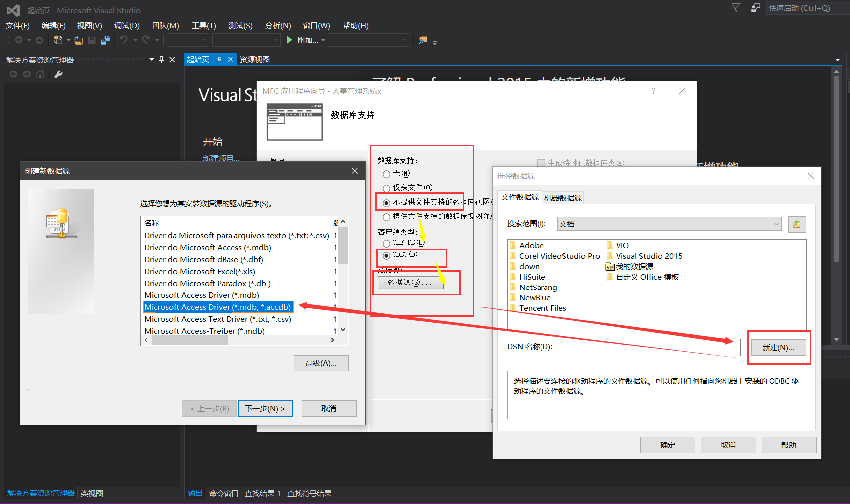850x504 pixels.
Task: Click the DSN 名称 input field
Action: tap(651, 347)
